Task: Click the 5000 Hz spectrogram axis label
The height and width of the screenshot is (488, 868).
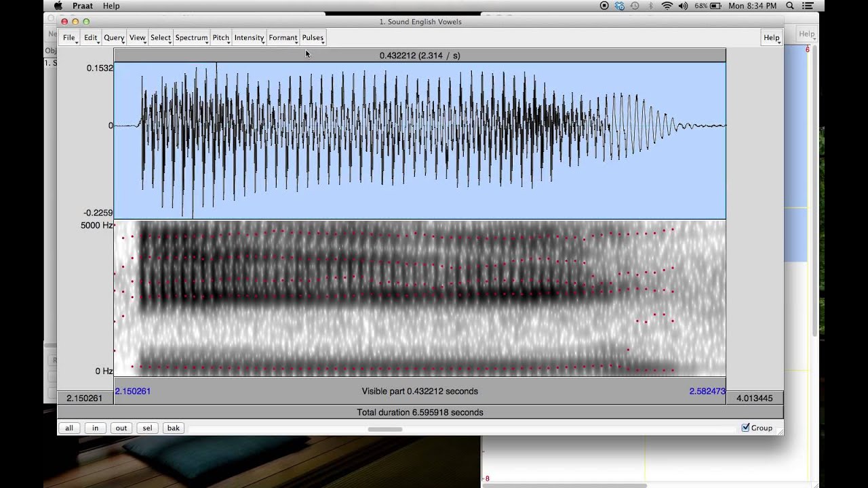Action: (97, 225)
